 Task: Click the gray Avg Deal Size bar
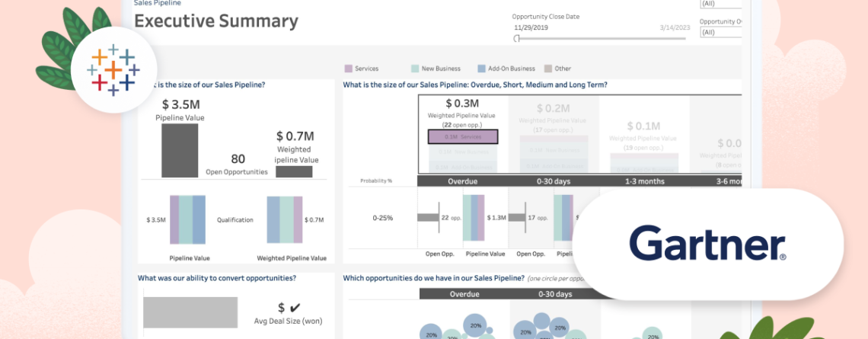tap(190, 312)
